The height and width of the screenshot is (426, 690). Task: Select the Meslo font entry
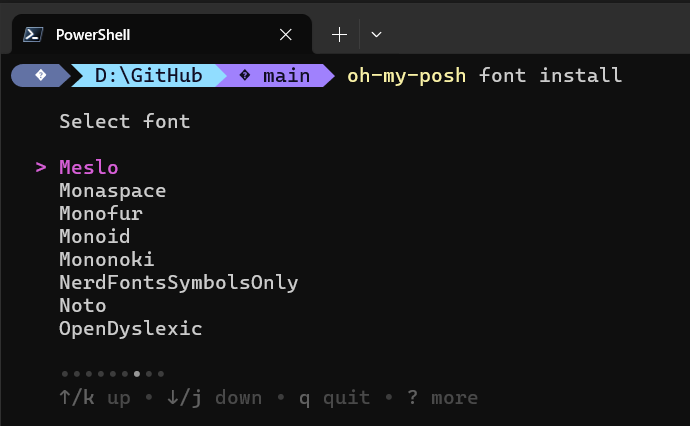(89, 168)
